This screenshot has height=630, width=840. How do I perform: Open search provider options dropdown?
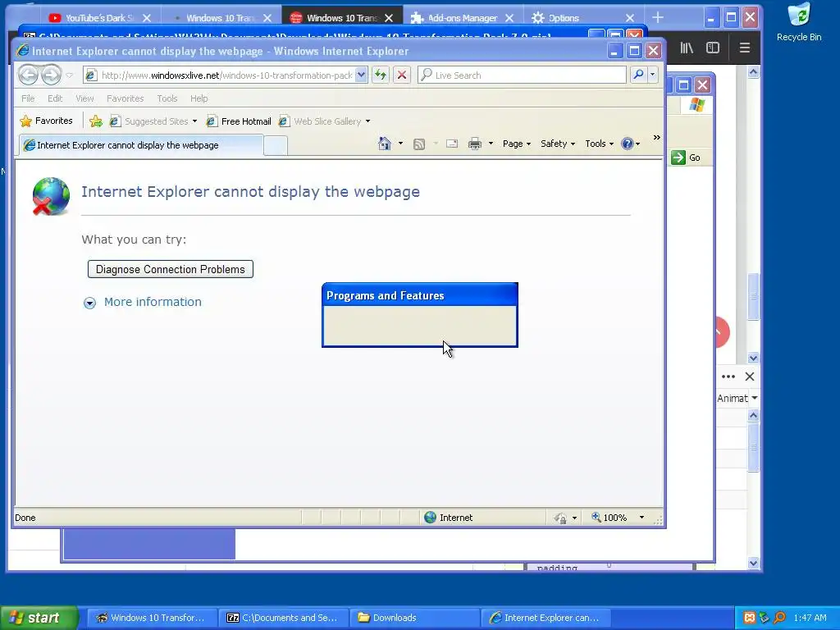point(652,75)
